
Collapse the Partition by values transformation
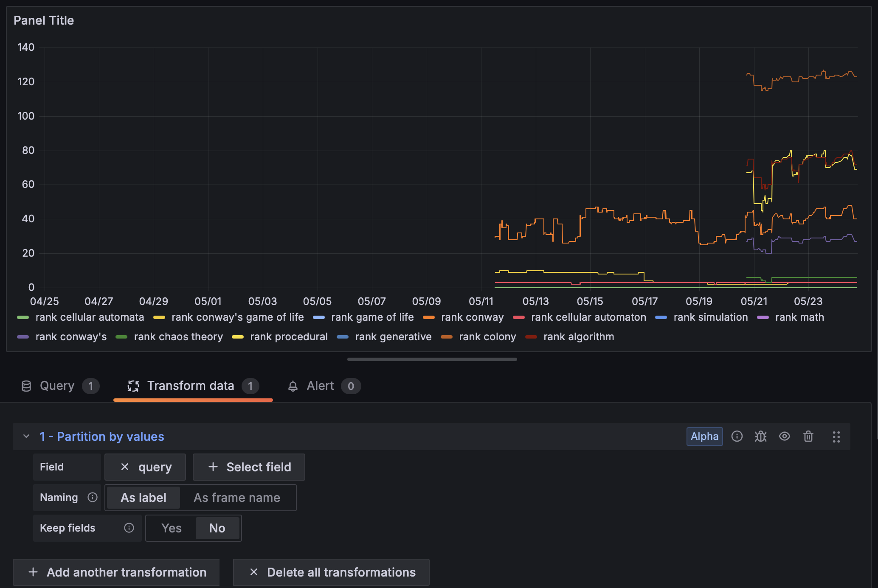(26, 436)
